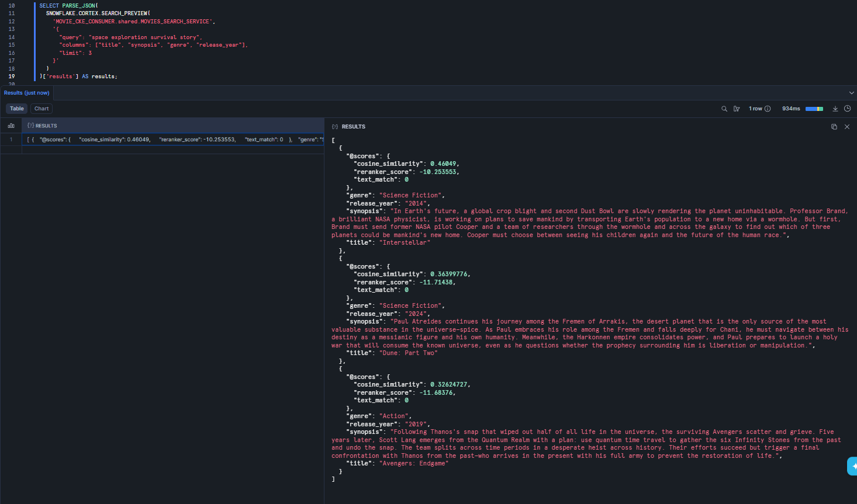The image size is (857, 504).
Task: Click the columns array line in editor
Action: [x=153, y=45]
